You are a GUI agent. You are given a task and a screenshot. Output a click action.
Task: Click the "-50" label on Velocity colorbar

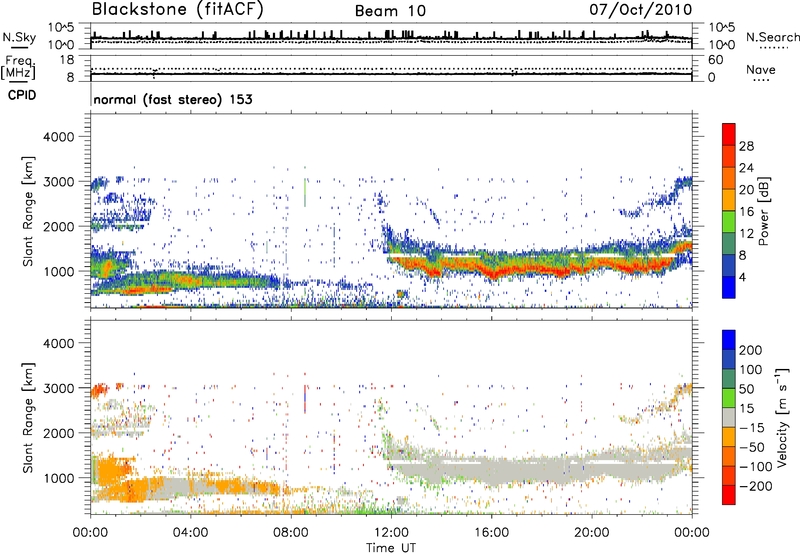click(752, 447)
